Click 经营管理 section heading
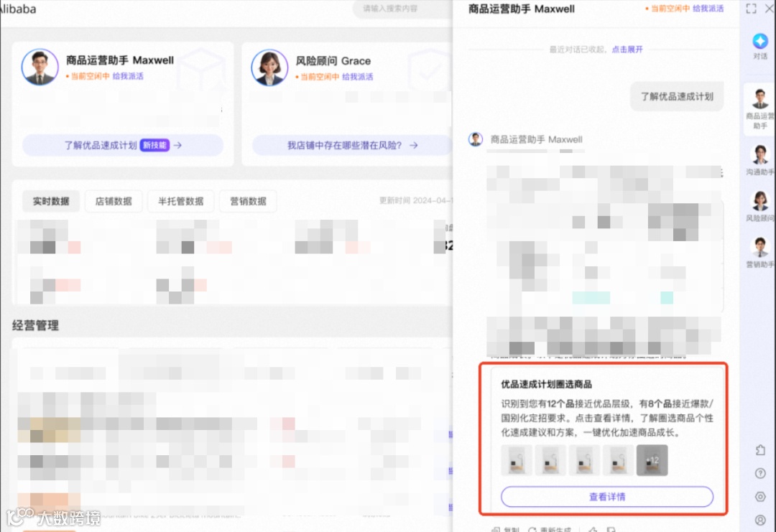 pyautogui.click(x=36, y=325)
